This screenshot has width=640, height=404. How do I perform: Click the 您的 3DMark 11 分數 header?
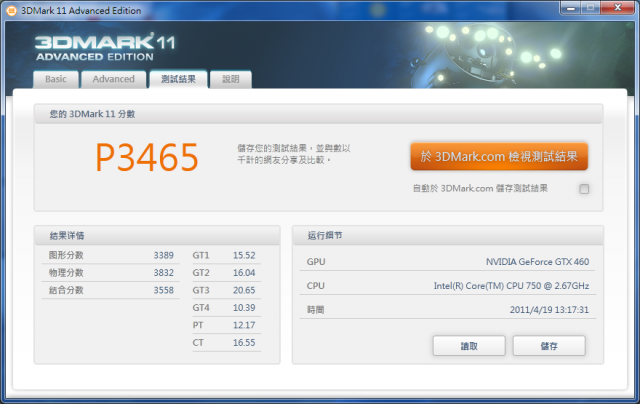(x=318, y=114)
